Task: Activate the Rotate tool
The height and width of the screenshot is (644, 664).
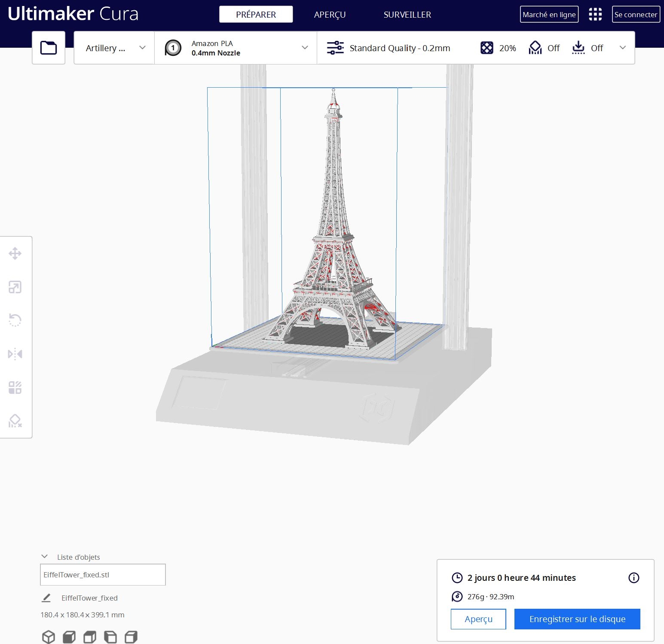Action: point(15,320)
